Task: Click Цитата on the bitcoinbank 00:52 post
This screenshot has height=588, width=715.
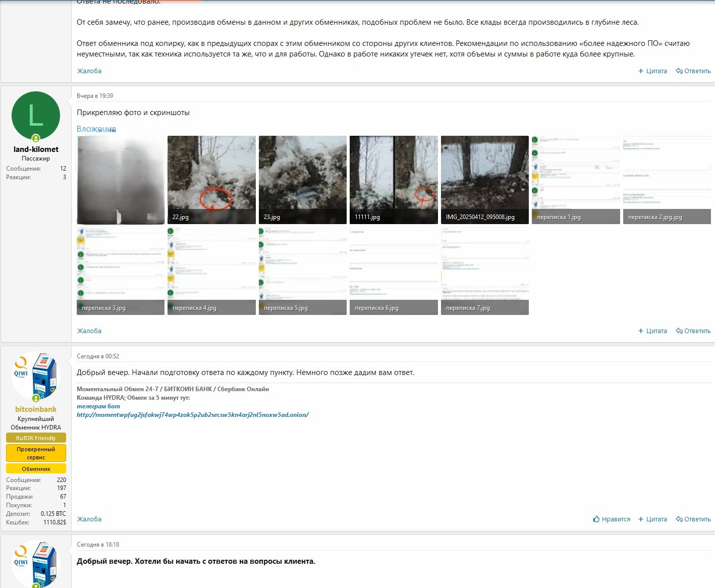Action: pos(652,519)
